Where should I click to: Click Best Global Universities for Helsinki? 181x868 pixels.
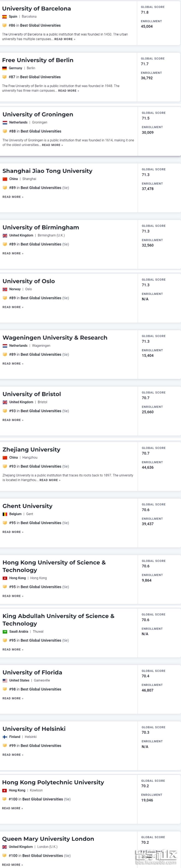[41, 746]
